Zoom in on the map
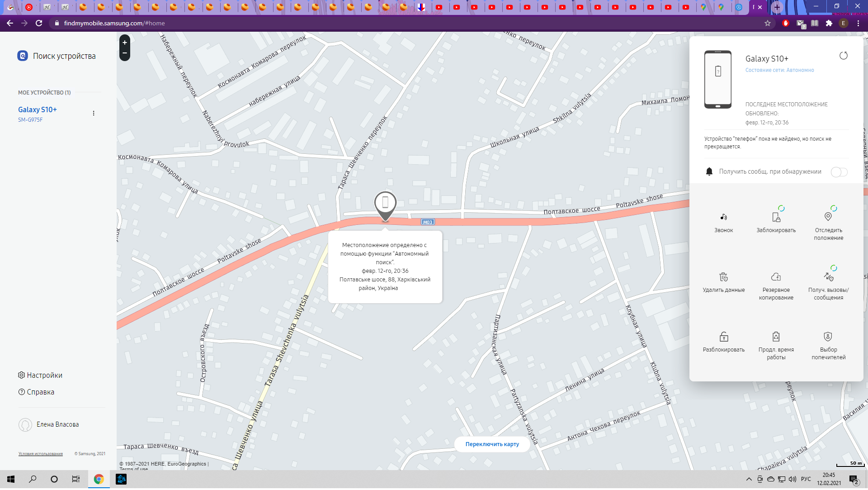The width and height of the screenshot is (868, 490). pyautogui.click(x=125, y=43)
